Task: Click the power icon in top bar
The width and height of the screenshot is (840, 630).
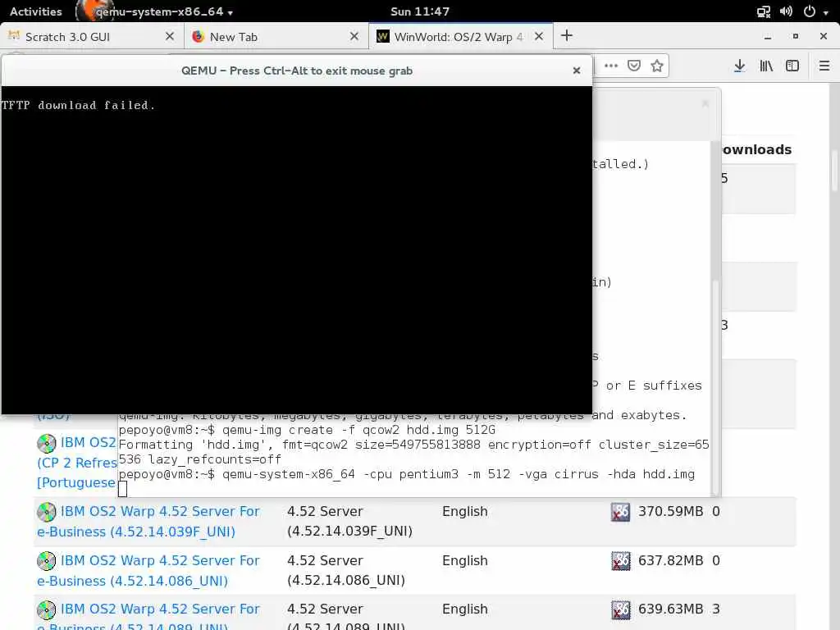Action: tap(810, 11)
